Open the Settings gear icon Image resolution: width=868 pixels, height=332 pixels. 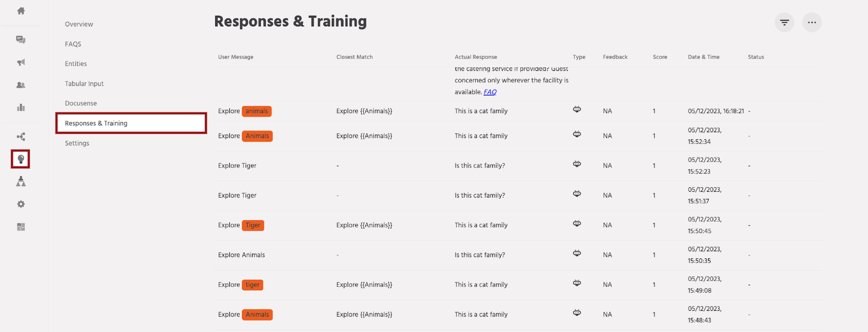click(x=21, y=204)
